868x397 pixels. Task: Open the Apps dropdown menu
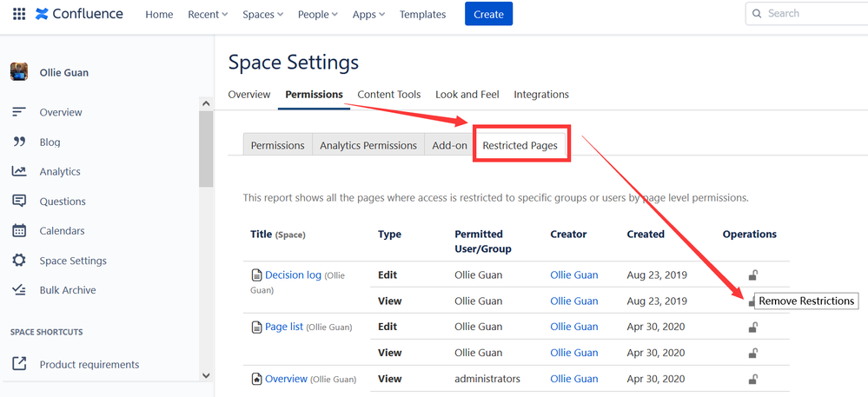pyautogui.click(x=368, y=15)
